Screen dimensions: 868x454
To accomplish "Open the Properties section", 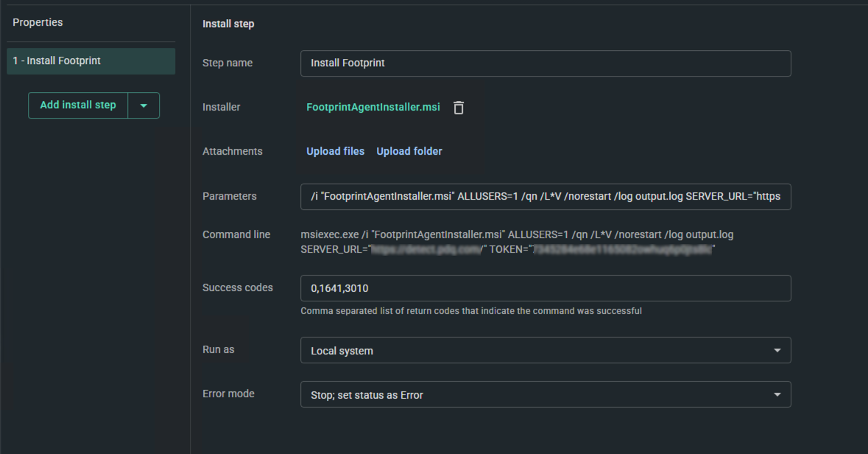I will click(x=38, y=23).
